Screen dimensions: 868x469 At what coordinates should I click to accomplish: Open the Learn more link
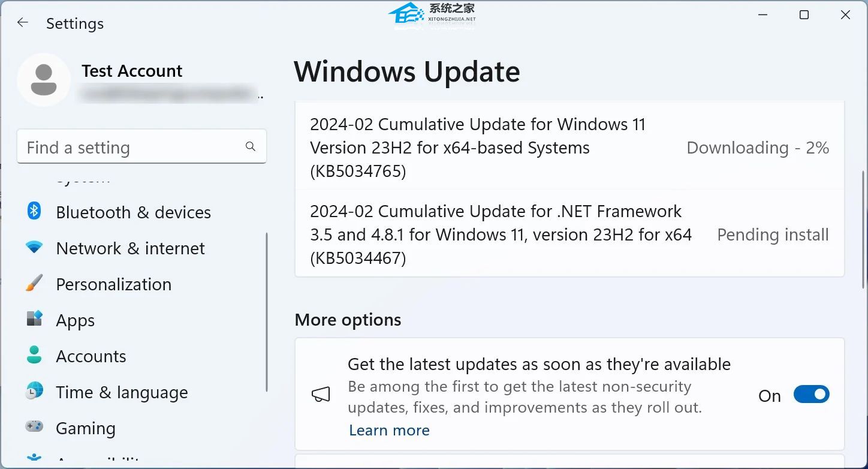pos(389,430)
